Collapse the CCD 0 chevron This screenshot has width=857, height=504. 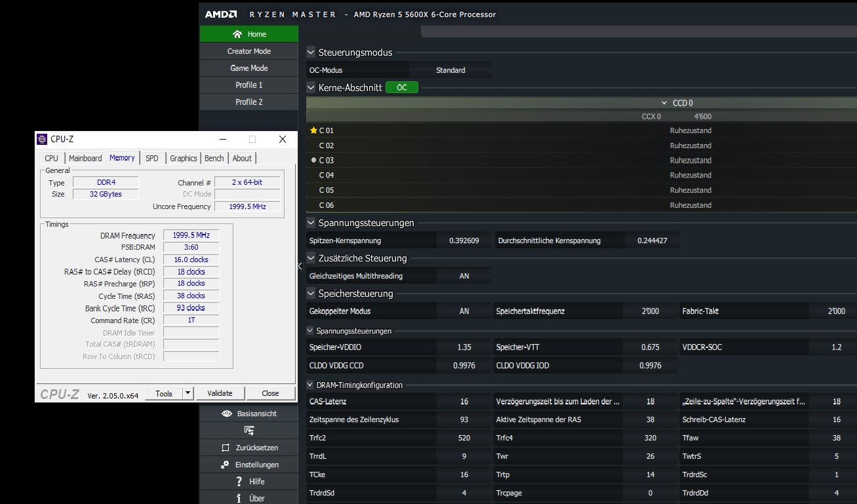pos(664,103)
